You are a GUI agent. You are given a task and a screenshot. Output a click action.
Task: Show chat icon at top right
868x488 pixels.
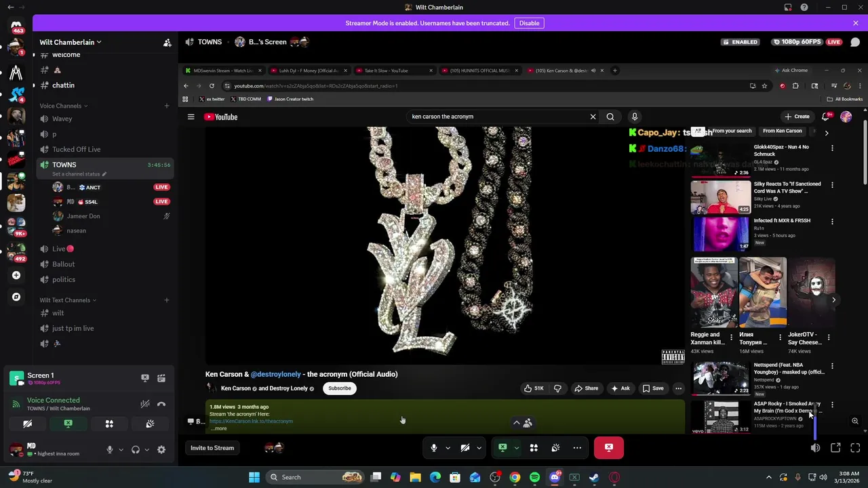click(x=855, y=42)
